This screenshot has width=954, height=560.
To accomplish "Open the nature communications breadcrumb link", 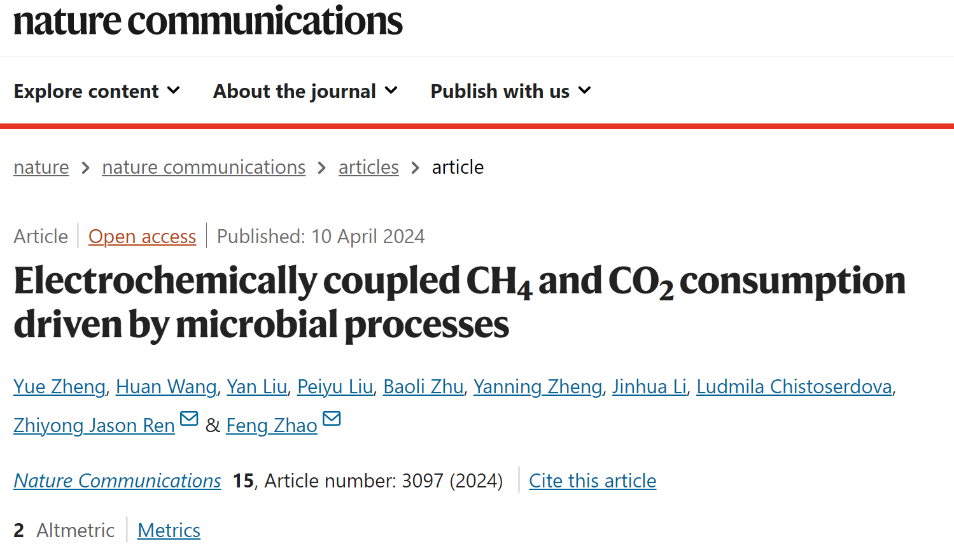I will [204, 167].
